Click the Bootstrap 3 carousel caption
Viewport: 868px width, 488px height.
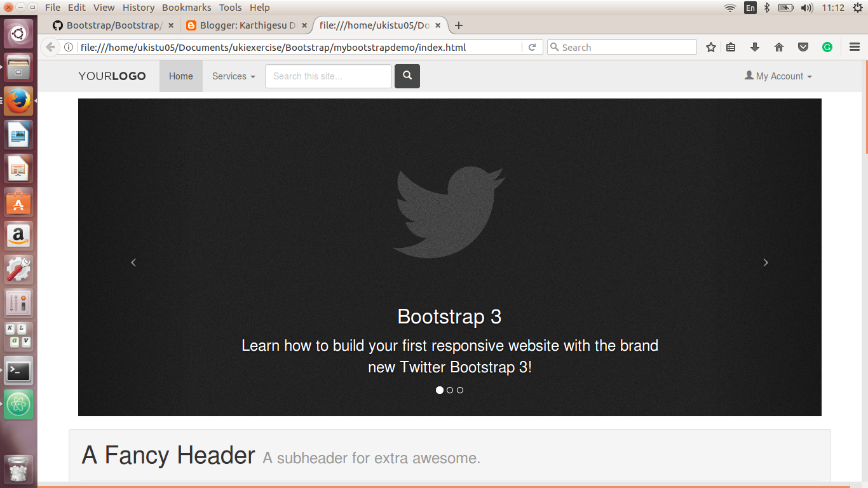click(450, 316)
